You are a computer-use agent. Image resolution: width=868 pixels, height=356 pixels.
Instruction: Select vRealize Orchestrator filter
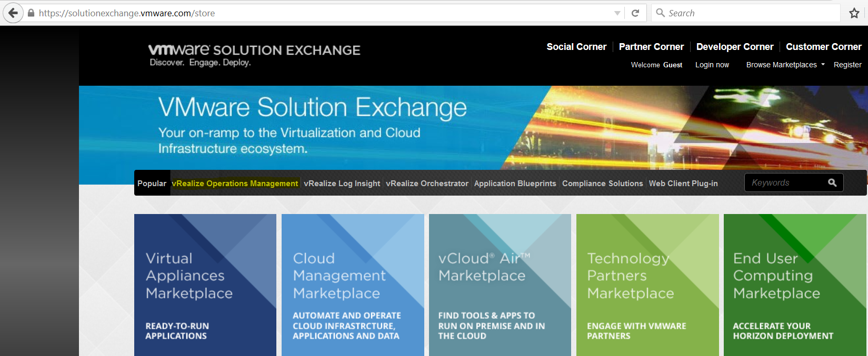tap(427, 184)
